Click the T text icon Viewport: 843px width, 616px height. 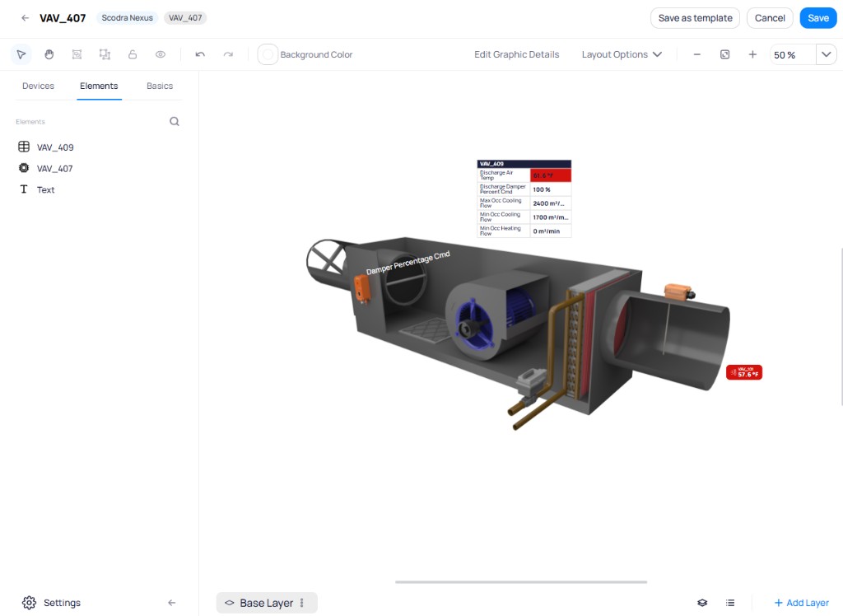tap(24, 189)
